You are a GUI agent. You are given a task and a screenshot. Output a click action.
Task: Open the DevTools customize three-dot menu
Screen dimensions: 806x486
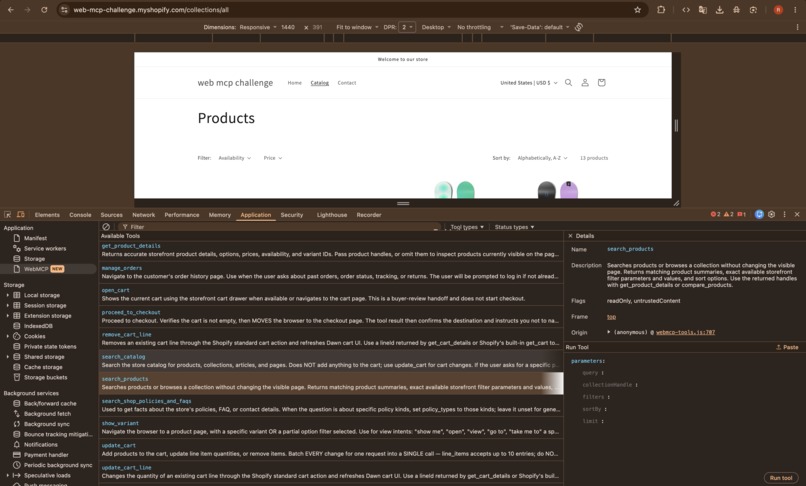tap(784, 214)
